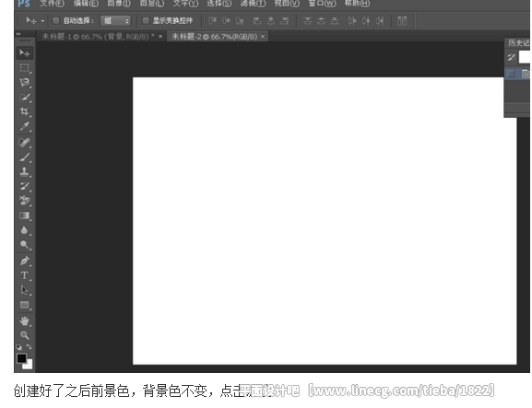Screen dimensions: 532x408
Task: Open the 窗口(W) menu
Action: [322, 4]
